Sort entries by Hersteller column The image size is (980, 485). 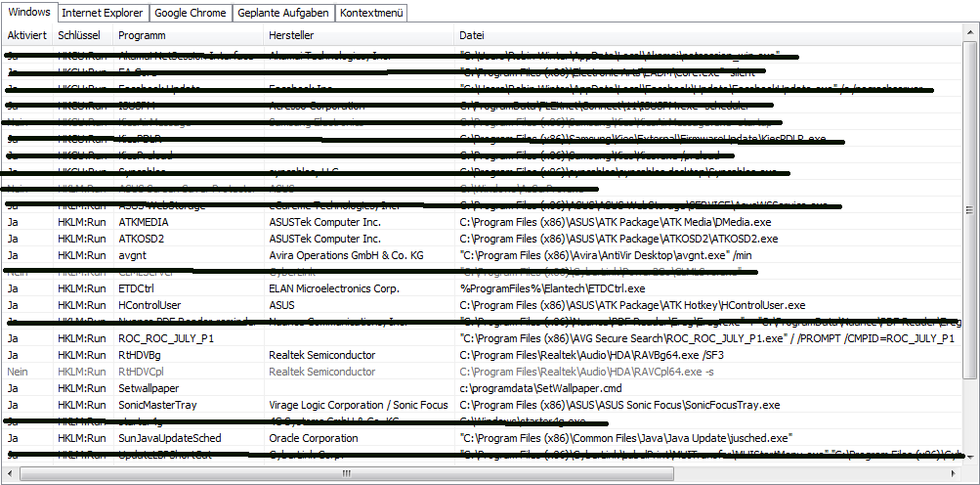(x=291, y=35)
